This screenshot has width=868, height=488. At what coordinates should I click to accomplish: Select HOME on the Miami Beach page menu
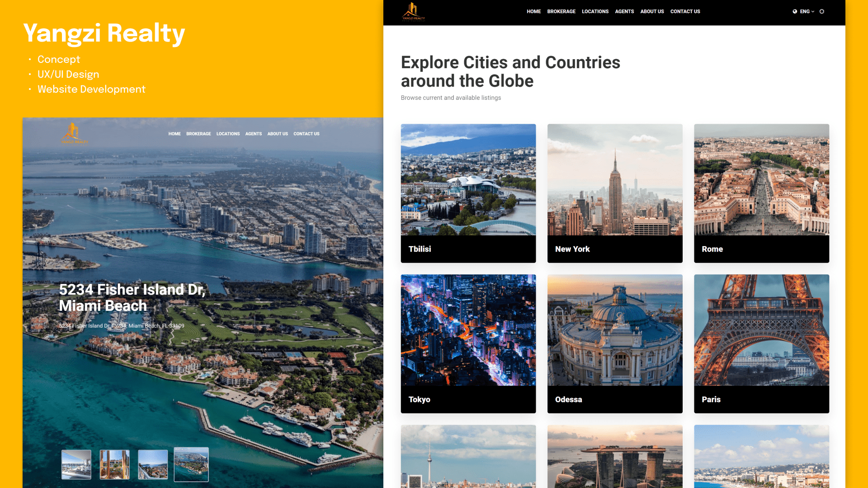pos(175,134)
